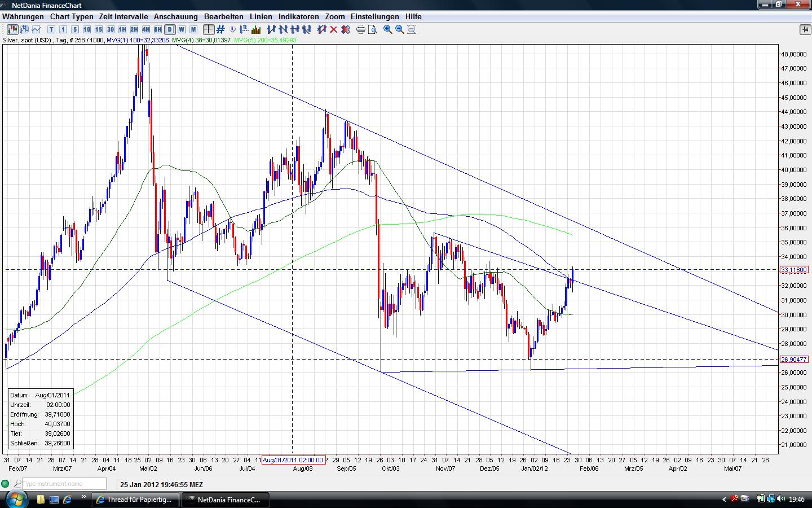The height and width of the screenshot is (508, 812).
Task: Switch to the line chart type icon
Action: coord(37,29)
